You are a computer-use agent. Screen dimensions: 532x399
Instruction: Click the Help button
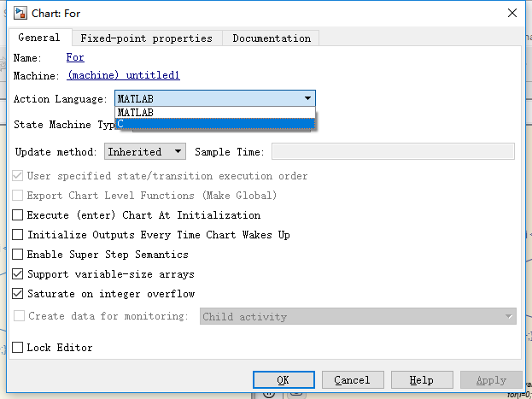(421, 380)
